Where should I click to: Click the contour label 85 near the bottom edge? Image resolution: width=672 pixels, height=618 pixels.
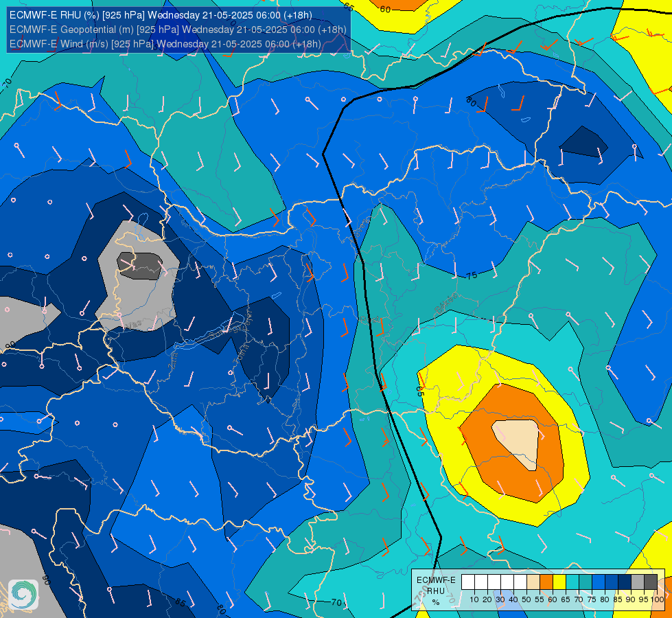click(x=181, y=603)
